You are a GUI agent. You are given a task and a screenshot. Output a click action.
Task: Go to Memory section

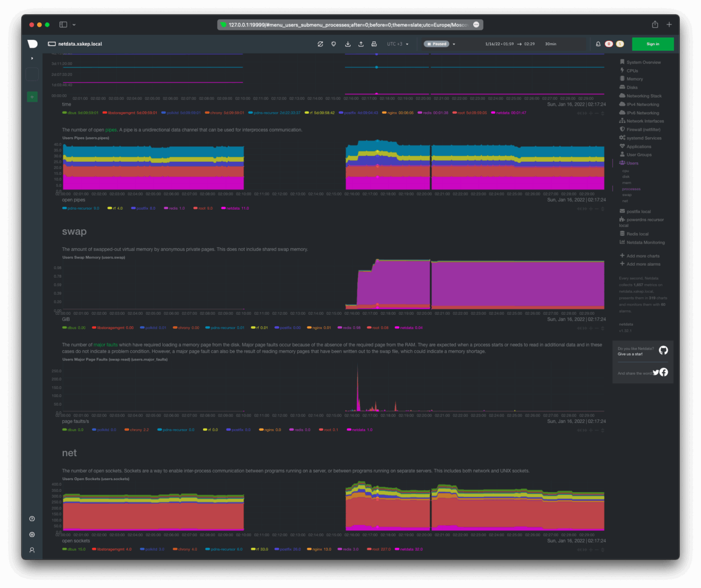pyautogui.click(x=631, y=79)
